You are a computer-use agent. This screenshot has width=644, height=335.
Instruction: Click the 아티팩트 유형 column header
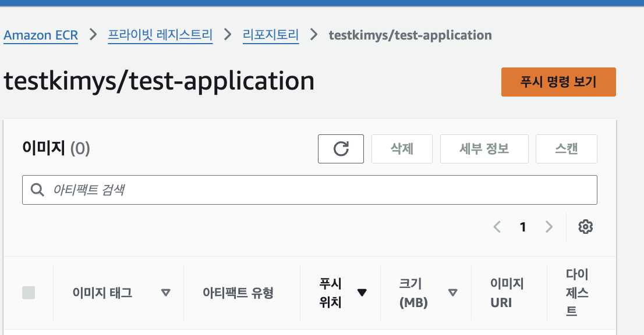pyautogui.click(x=238, y=293)
